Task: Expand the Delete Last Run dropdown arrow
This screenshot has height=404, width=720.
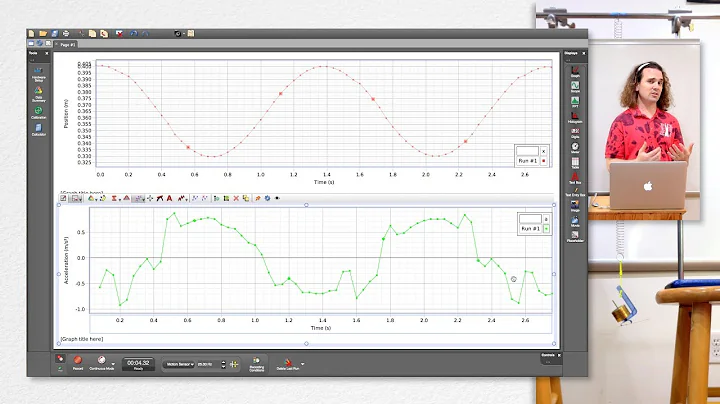Action: (x=302, y=364)
